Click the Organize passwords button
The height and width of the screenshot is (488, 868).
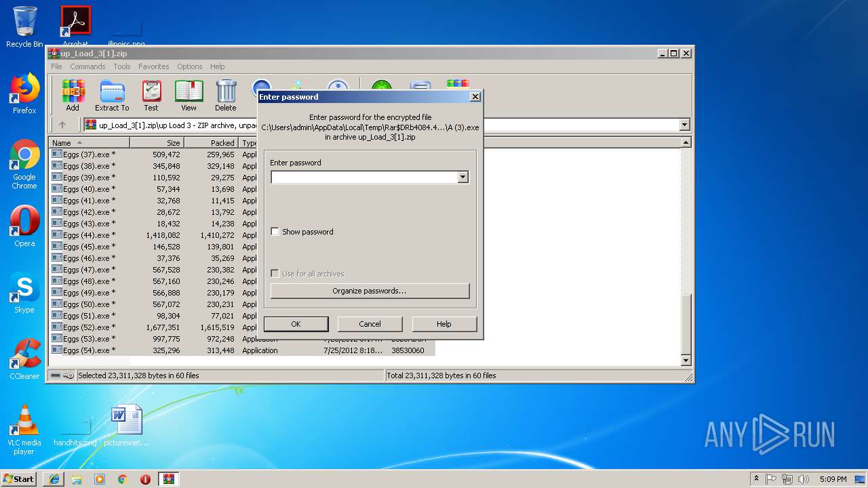tap(370, 291)
